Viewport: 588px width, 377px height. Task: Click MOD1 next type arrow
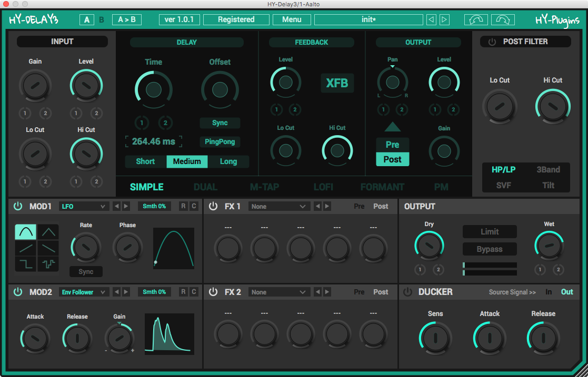coord(126,206)
